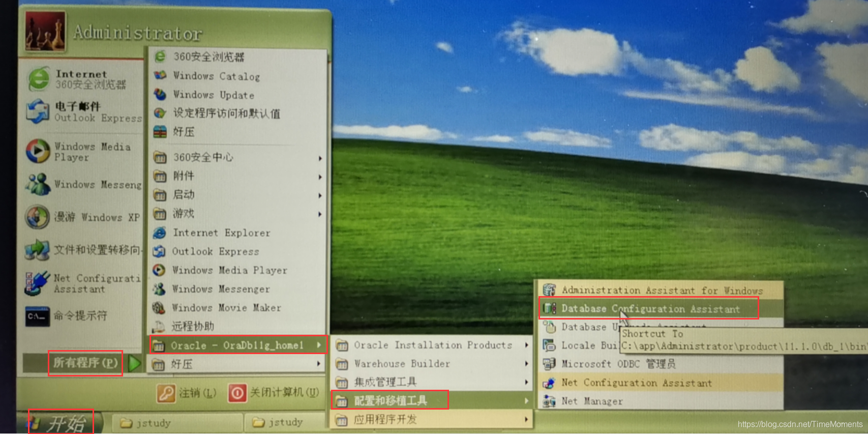The height and width of the screenshot is (434, 868).
Task: Switch to second jstudy taskbar window
Action: (x=285, y=422)
